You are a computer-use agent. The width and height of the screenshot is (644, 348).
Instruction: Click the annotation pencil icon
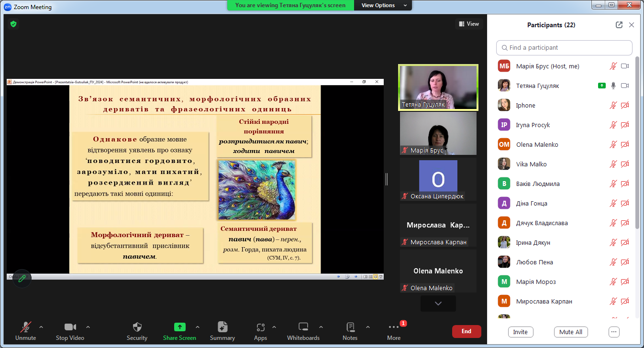[22, 278]
